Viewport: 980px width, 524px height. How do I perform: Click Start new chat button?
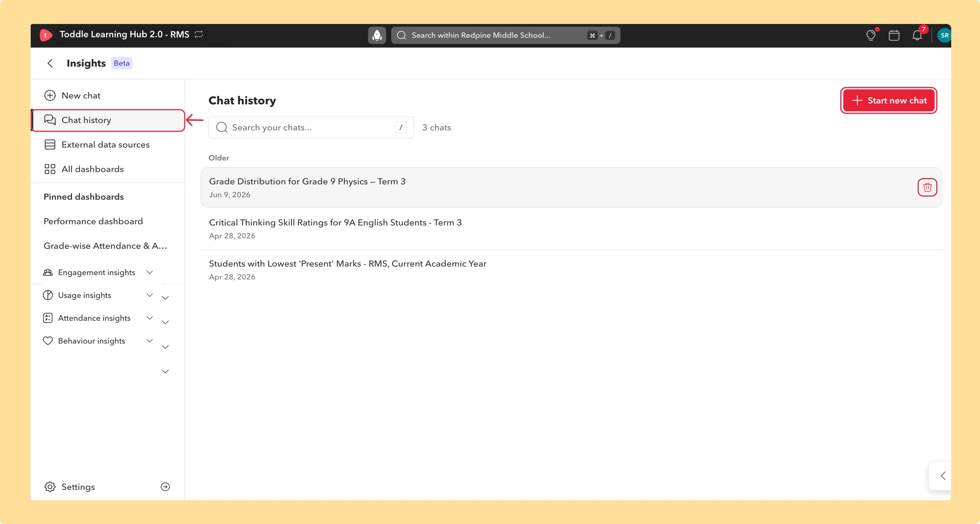(889, 100)
